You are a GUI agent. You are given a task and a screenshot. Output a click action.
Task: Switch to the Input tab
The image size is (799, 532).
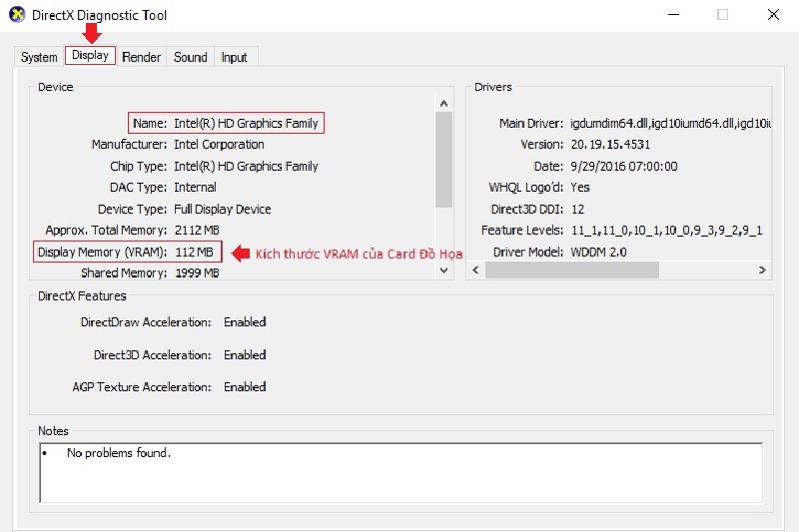234,57
